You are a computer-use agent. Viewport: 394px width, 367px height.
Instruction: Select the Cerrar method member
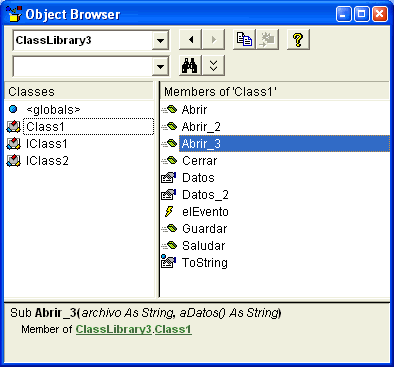click(199, 161)
